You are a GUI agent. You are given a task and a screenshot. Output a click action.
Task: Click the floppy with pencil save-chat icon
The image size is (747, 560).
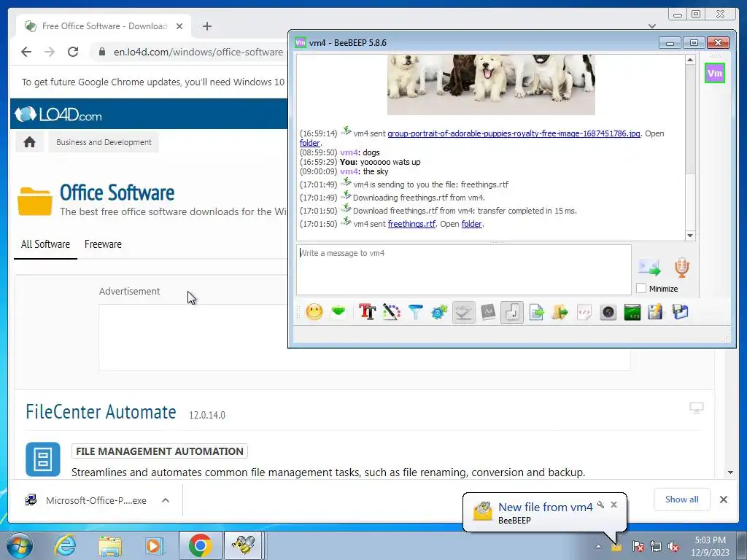[655, 312]
